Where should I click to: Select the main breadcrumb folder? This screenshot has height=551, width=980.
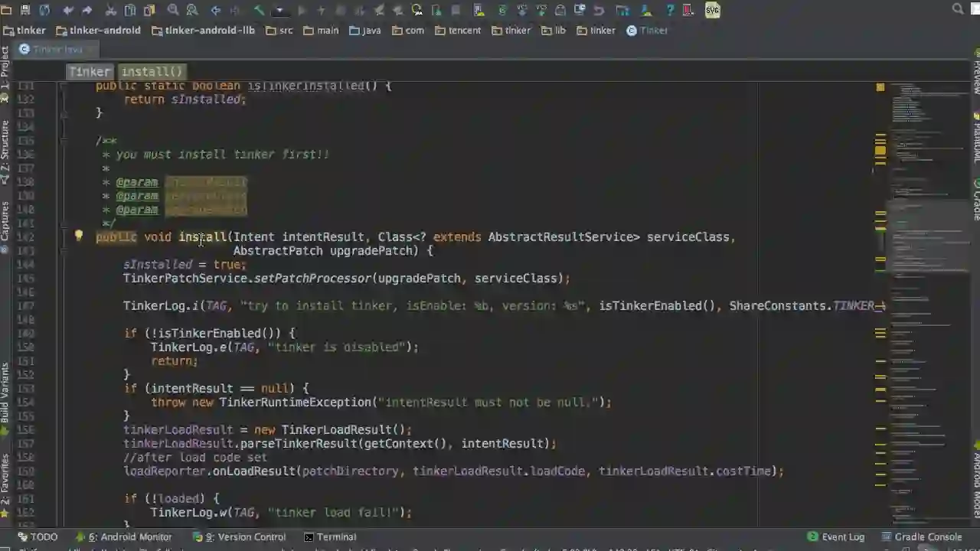(321, 31)
